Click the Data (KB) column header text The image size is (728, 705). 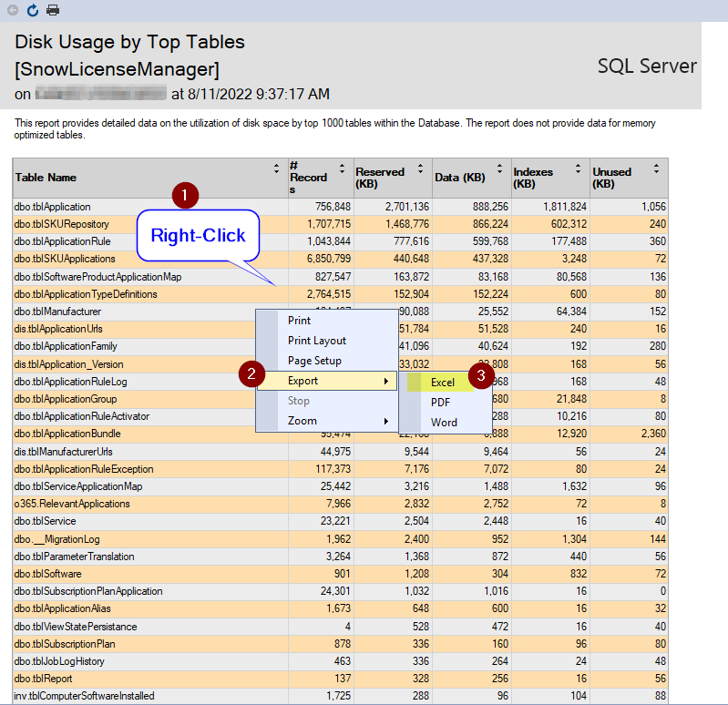point(459,178)
